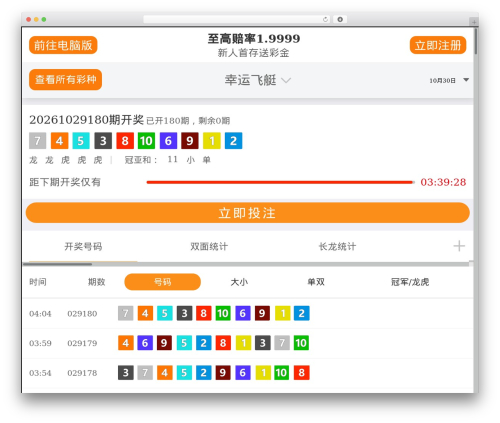Expand the 10月30日 date dropdown arrow
500x423 pixels.
click(x=466, y=80)
